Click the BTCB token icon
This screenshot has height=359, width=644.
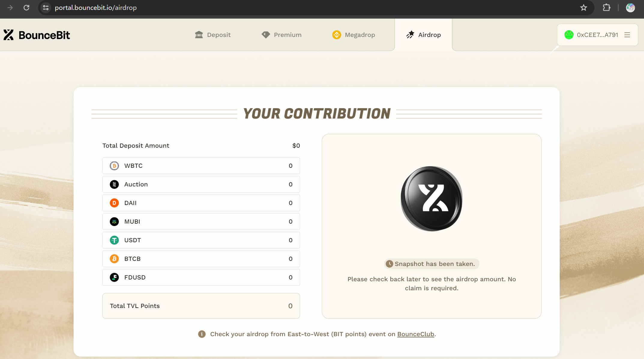114,259
